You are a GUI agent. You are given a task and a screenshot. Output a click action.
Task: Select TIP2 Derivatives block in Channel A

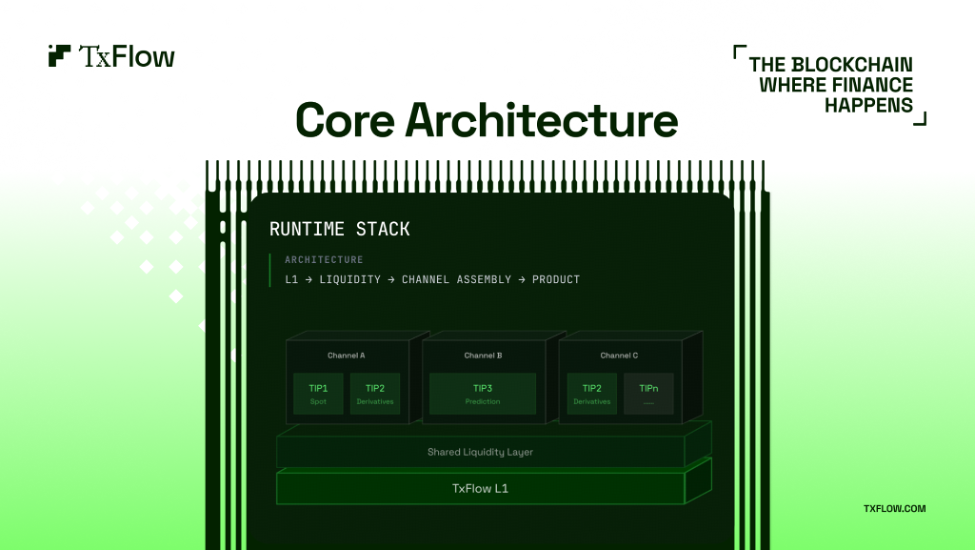click(374, 394)
